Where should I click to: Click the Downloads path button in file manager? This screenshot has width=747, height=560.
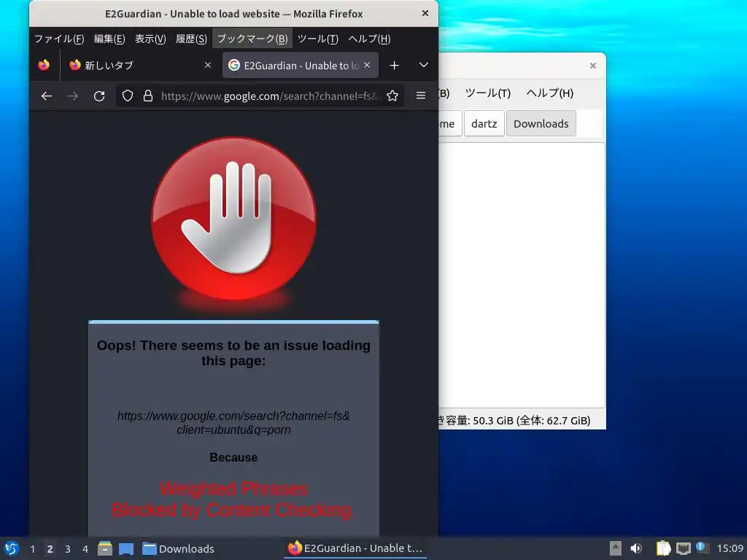point(541,123)
